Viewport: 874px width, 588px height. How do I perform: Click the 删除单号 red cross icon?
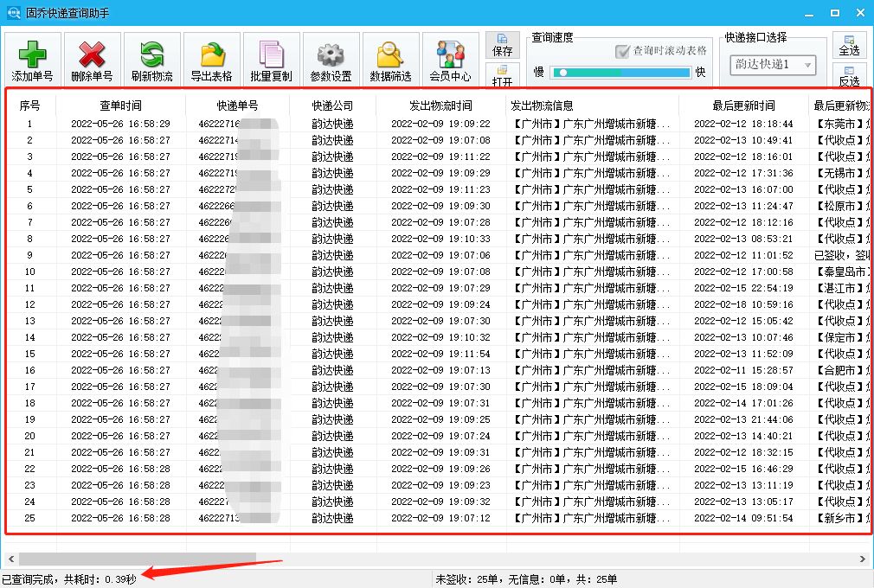pos(92,54)
